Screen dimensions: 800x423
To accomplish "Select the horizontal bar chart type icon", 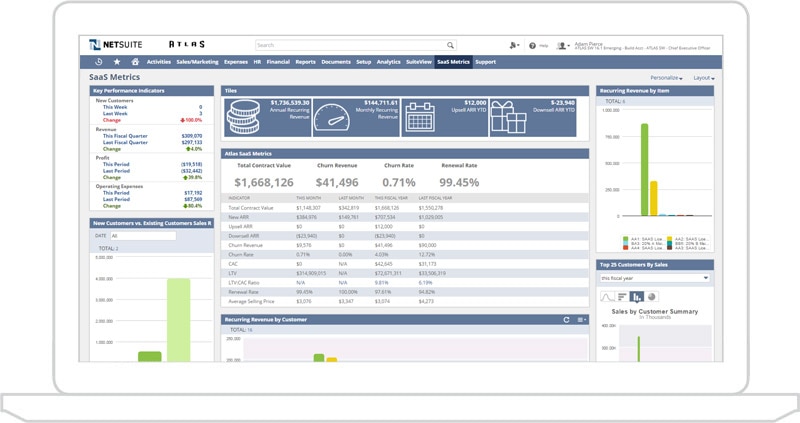I will click(x=622, y=296).
